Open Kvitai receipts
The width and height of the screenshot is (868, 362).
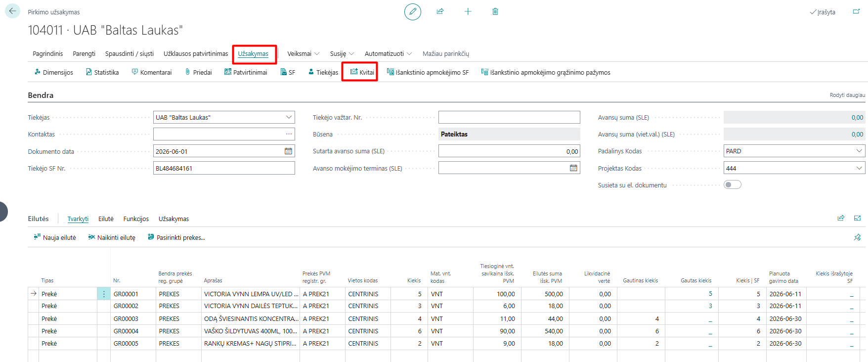coord(362,72)
